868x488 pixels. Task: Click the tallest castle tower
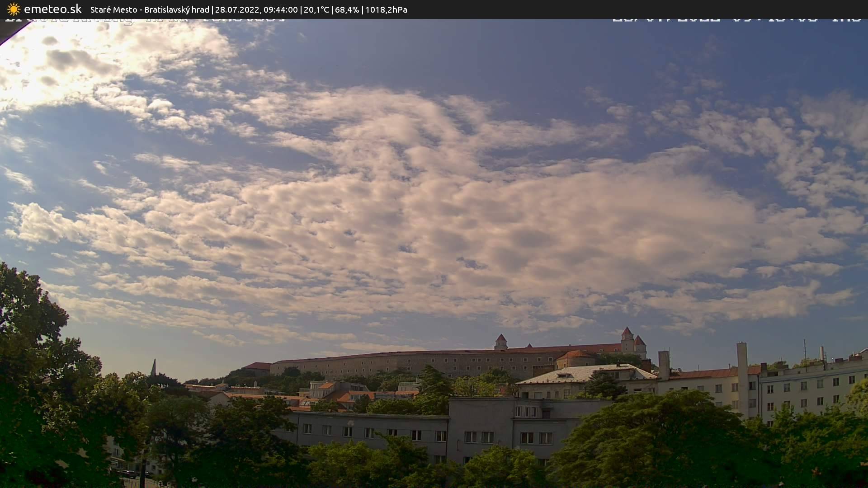tap(627, 340)
